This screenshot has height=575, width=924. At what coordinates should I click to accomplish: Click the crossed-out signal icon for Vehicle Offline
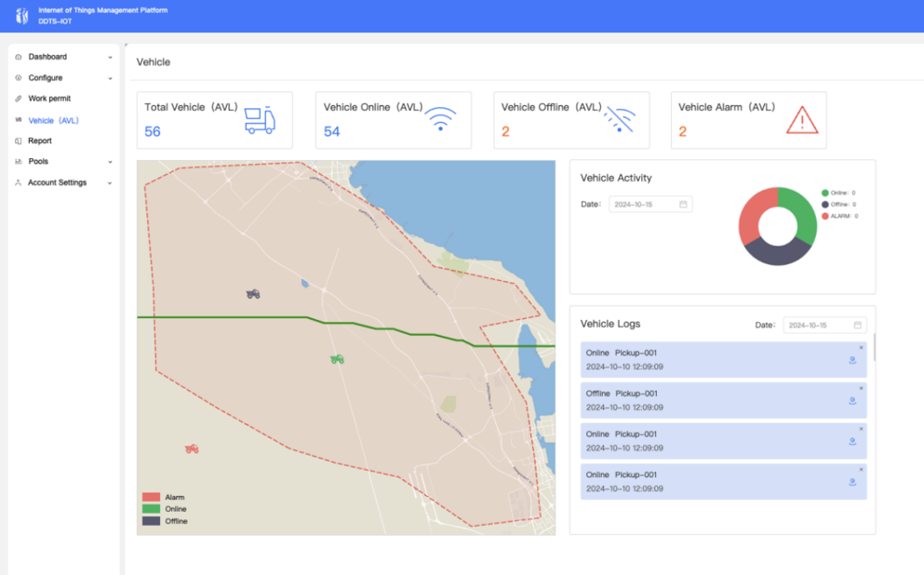click(619, 120)
